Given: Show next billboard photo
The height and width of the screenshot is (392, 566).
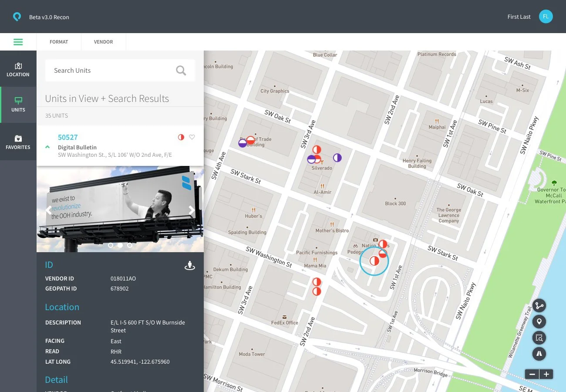Looking at the screenshot, I should point(192,210).
